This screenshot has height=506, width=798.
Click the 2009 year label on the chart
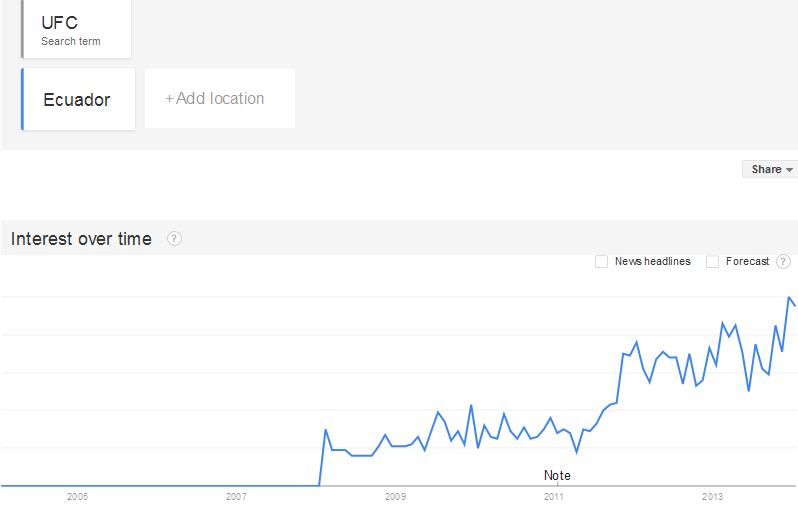[395, 496]
